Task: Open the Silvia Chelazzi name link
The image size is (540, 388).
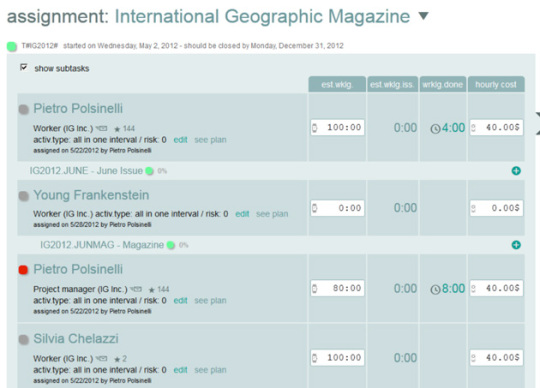Action: click(76, 339)
